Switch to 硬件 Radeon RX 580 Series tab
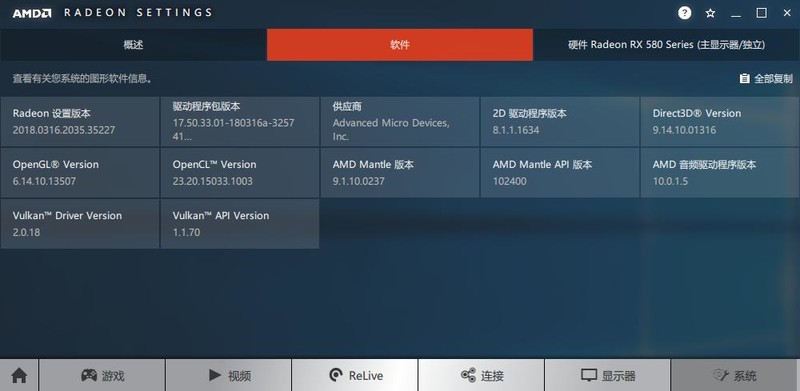 point(666,45)
